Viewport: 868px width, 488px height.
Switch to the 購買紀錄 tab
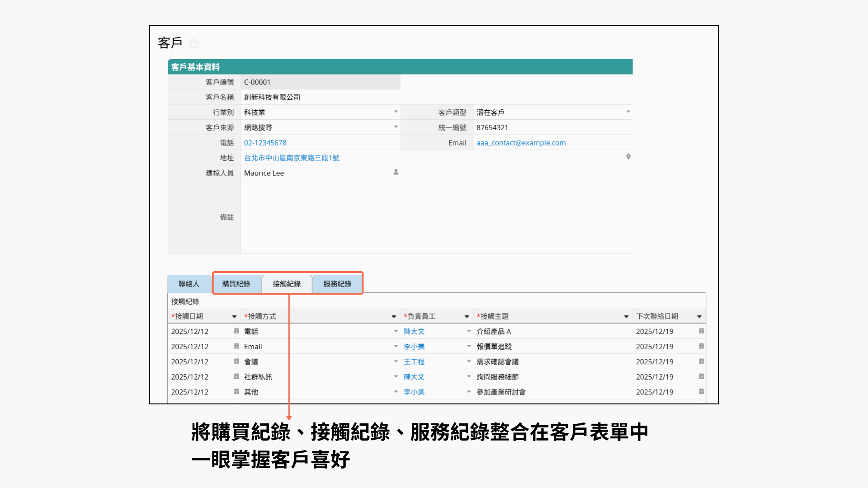pos(236,284)
